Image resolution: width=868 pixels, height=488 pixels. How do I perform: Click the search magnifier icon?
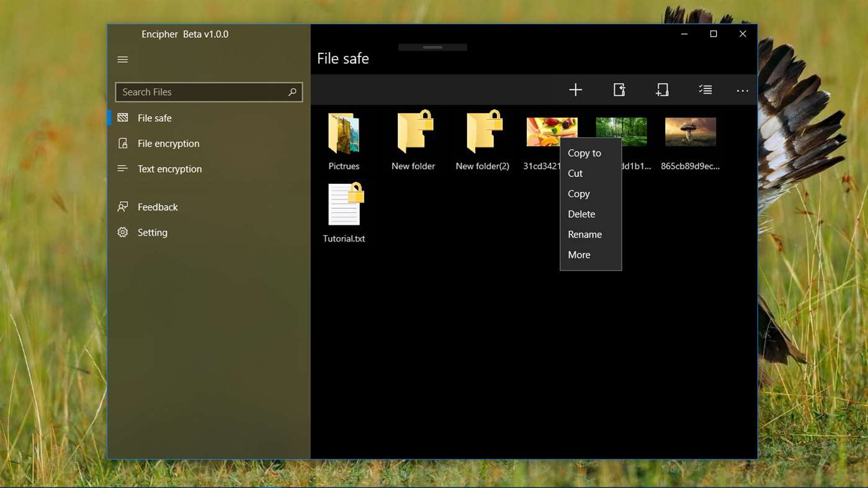click(x=292, y=92)
